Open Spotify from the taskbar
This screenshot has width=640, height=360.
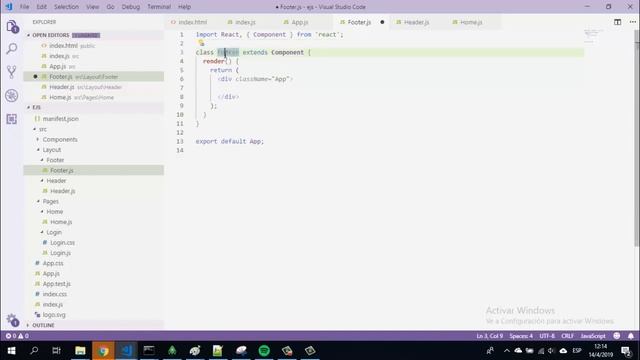(x=264, y=351)
